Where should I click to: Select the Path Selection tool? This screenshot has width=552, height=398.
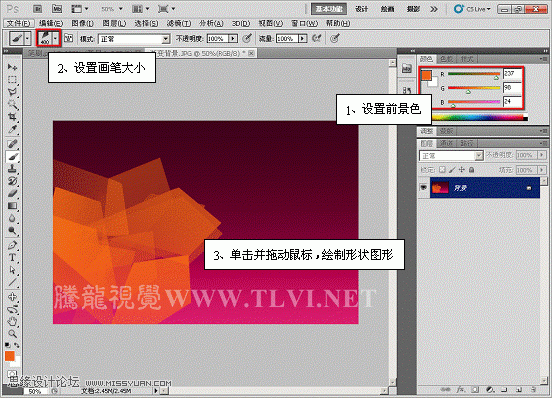(12, 270)
